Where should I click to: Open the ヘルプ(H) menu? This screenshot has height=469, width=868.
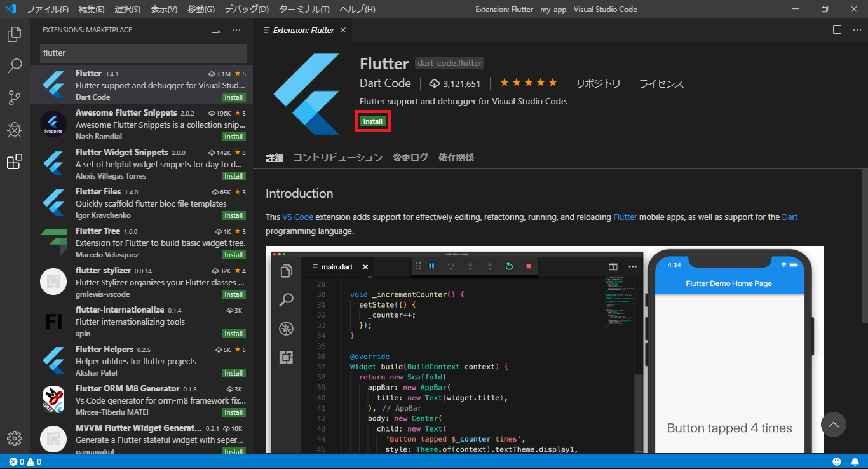tap(357, 10)
